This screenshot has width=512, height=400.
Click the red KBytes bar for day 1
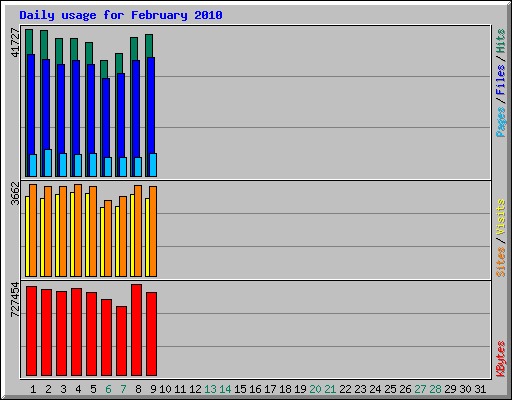click(x=31, y=331)
